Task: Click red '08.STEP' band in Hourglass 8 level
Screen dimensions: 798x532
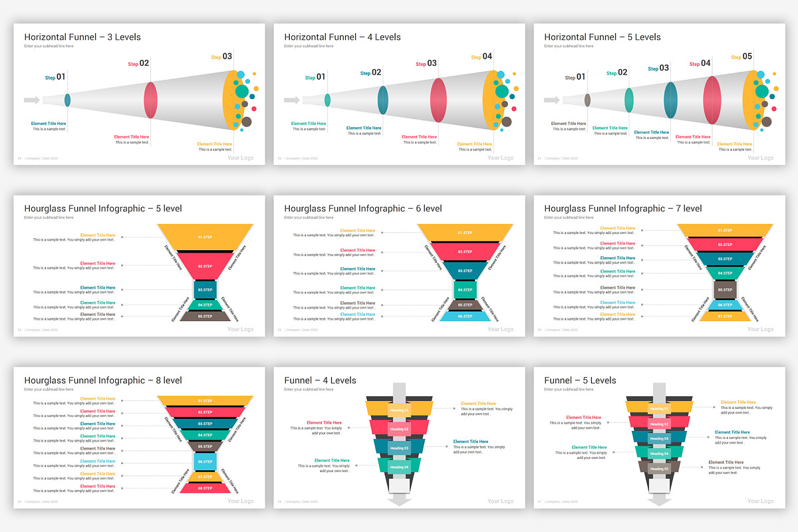Action: [x=205, y=488]
